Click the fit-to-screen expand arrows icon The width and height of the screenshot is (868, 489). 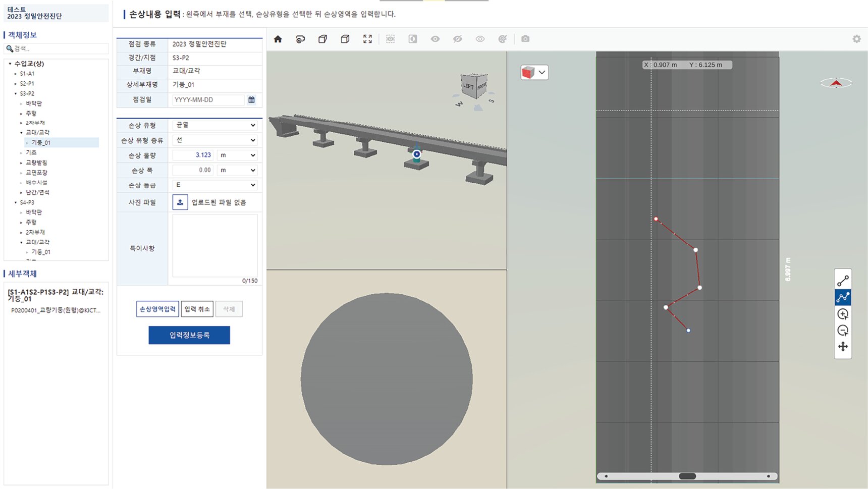[x=367, y=39]
